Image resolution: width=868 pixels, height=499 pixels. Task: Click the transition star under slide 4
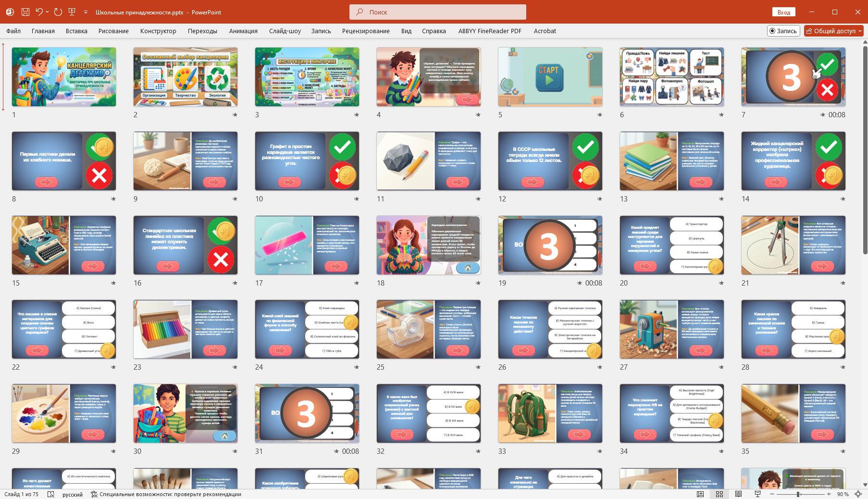[478, 115]
